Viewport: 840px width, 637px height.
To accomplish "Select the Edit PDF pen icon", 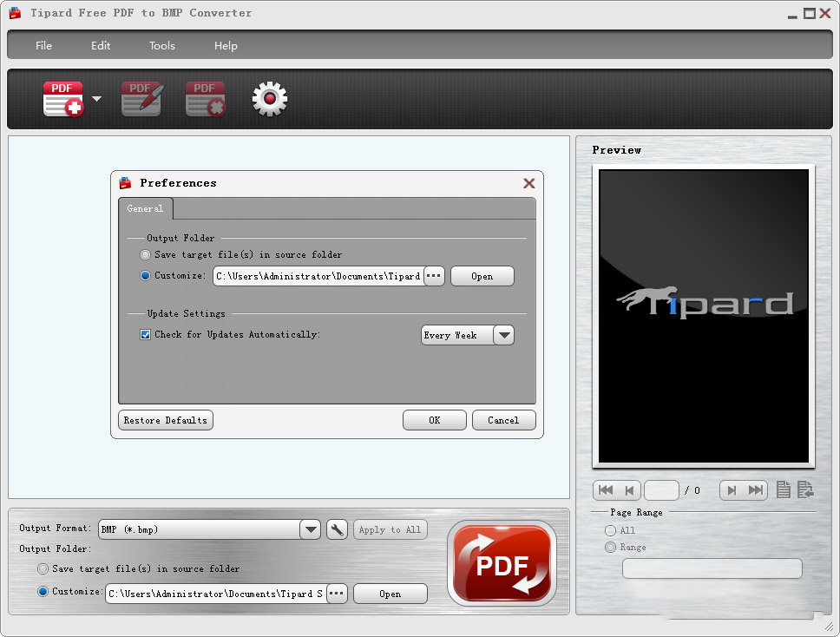I will coord(141,98).
